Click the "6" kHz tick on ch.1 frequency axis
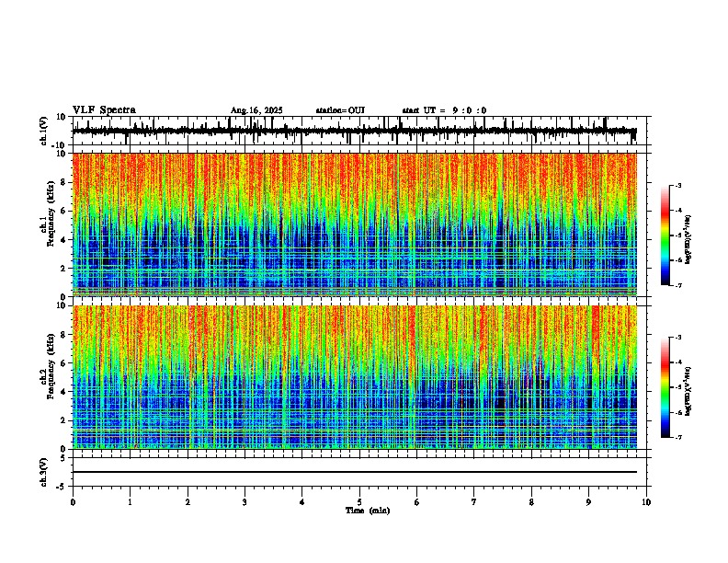Viewport: 728px width, 563px height. 63,211
